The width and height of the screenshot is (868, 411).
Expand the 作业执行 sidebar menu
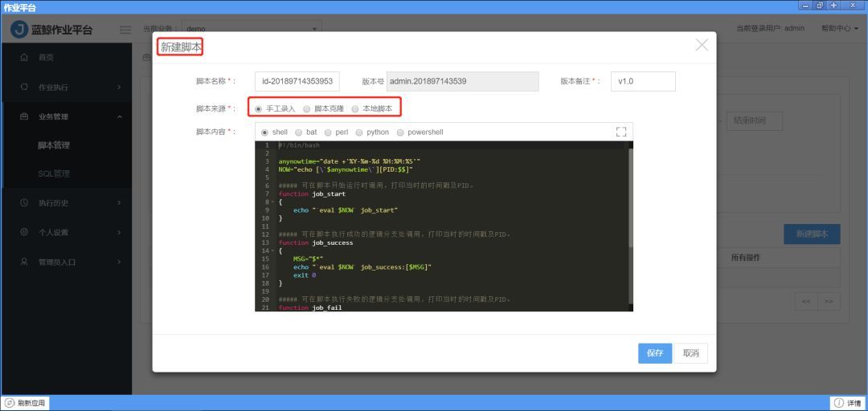tap(120, 87)
